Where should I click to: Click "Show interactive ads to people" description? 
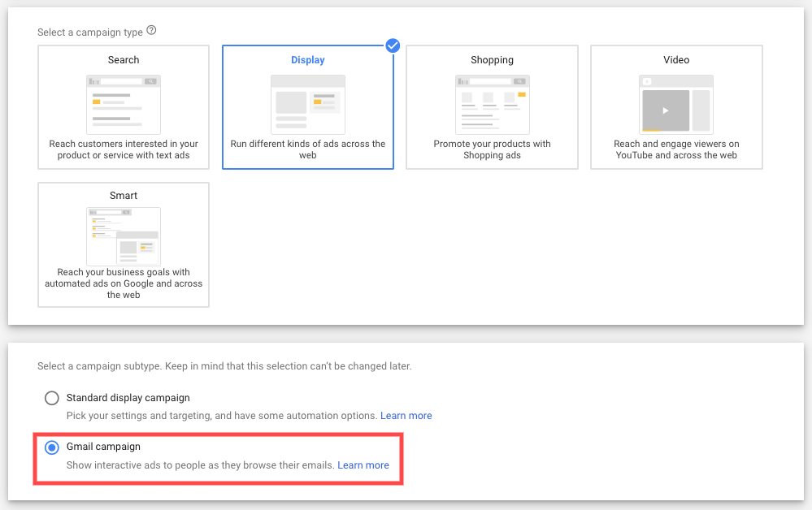point(201,465)
